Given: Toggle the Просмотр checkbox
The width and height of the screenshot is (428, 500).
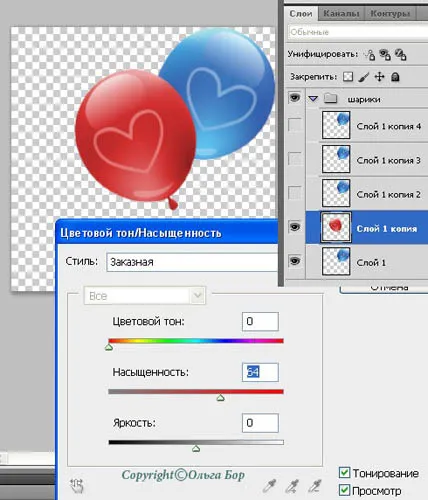Looking at the screenshot, I should click(x=344, y=490).
